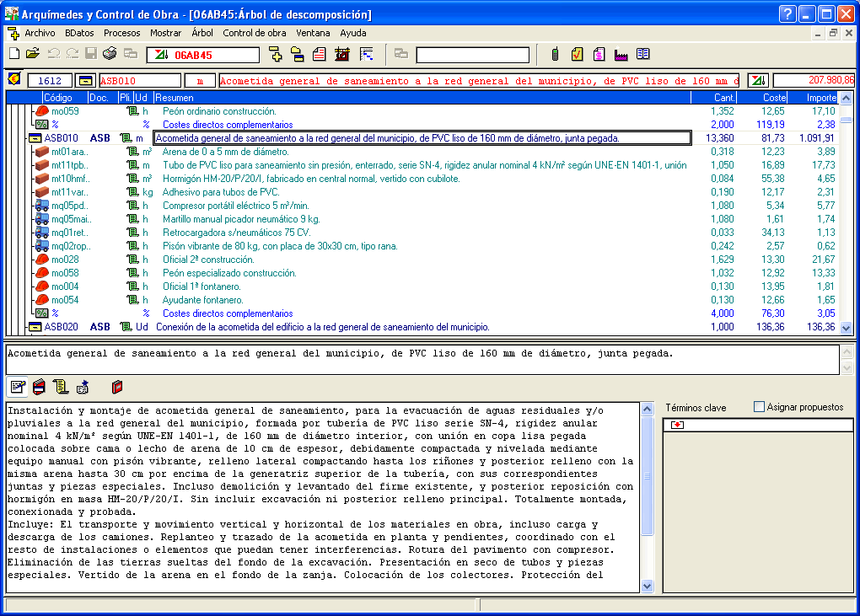Click the Print icon in toolbar
Screen dimensions: 860x616
coord(110,54)
